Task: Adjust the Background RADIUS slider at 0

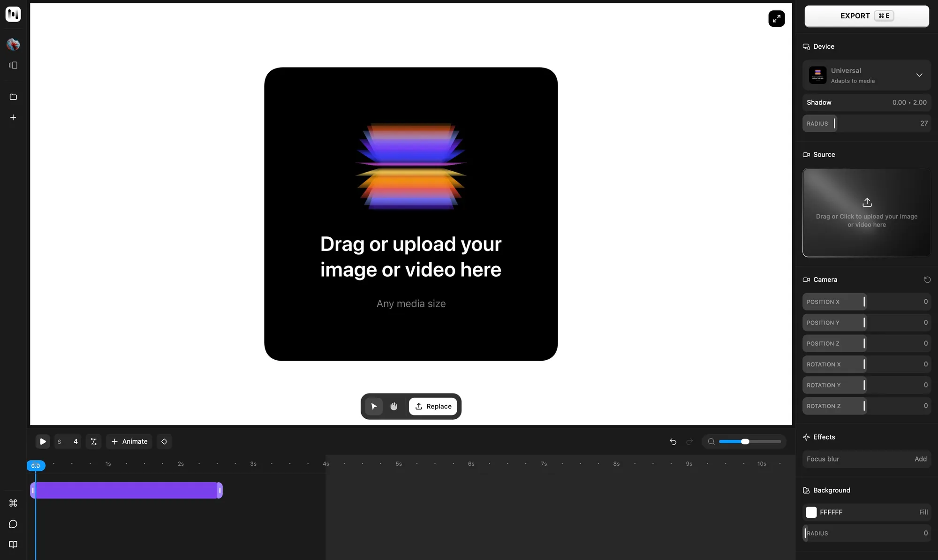Action: (x=867, y=533)
